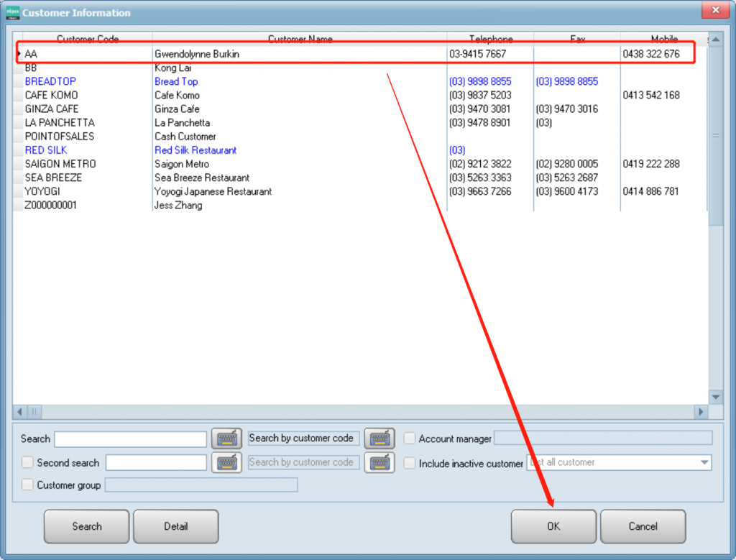Open on-screen keyboard beside Search field
Screen dimensions: 736x560
226,439
